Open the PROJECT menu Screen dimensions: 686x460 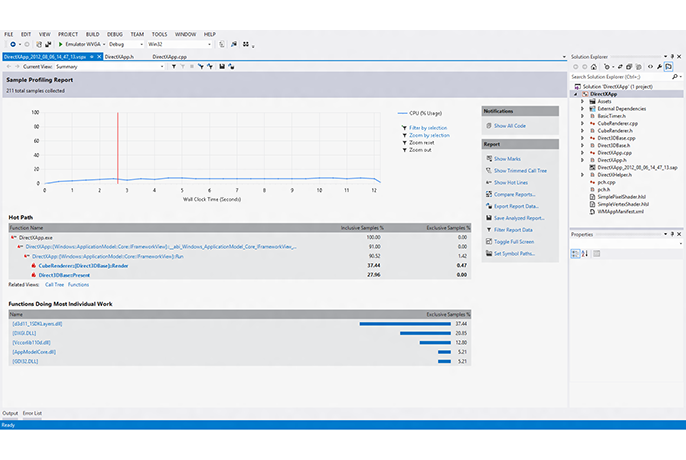(68, 34)
